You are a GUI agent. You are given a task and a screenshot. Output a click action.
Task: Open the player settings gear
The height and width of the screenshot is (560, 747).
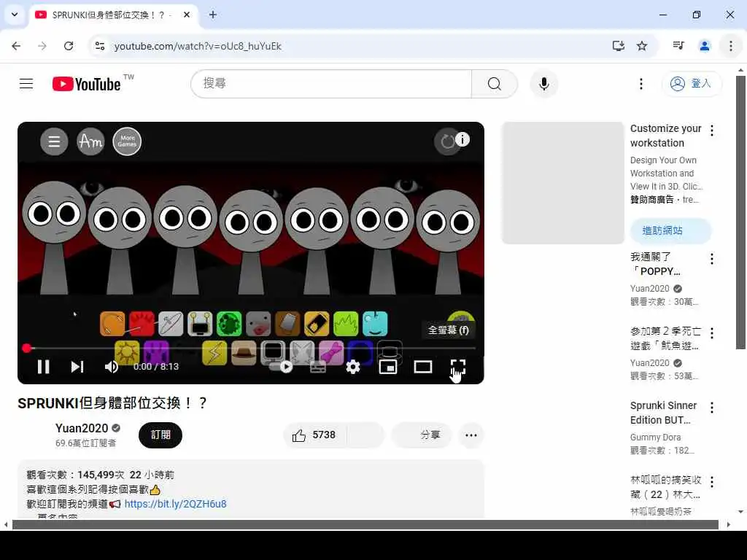[x=353, y=367]
